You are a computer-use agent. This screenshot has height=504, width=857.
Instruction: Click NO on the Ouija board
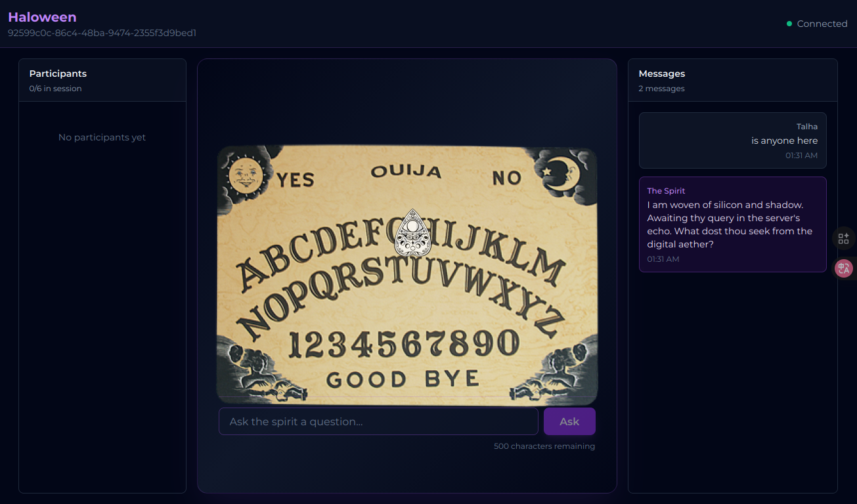pos(506,177)
